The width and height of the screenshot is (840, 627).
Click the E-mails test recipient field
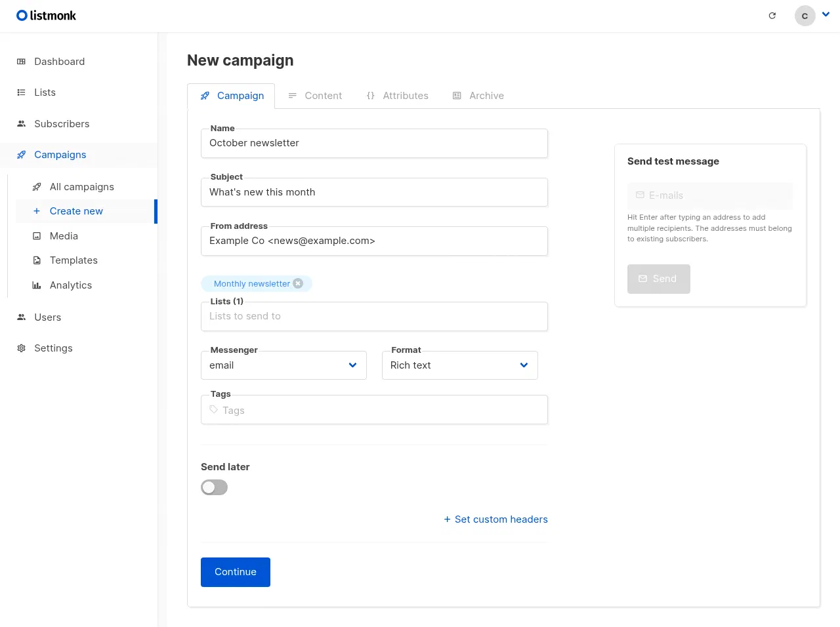[710, 195]
